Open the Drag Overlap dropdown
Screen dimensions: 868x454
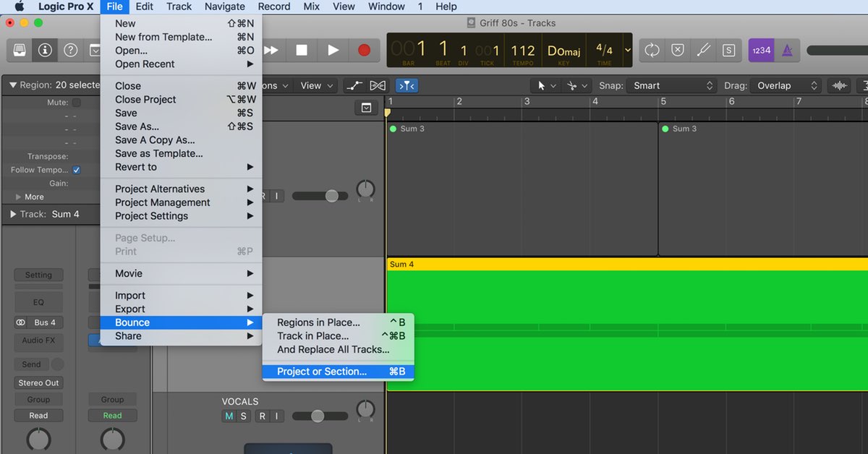(785, 85)
